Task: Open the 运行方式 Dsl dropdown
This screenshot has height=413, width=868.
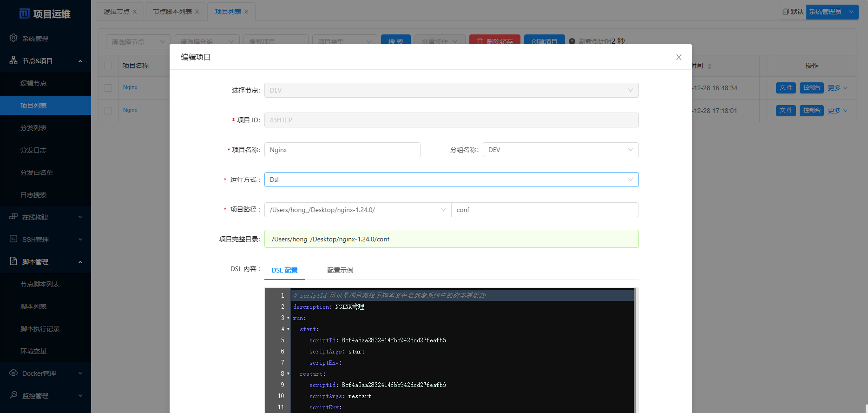Action: pos(451,180)
